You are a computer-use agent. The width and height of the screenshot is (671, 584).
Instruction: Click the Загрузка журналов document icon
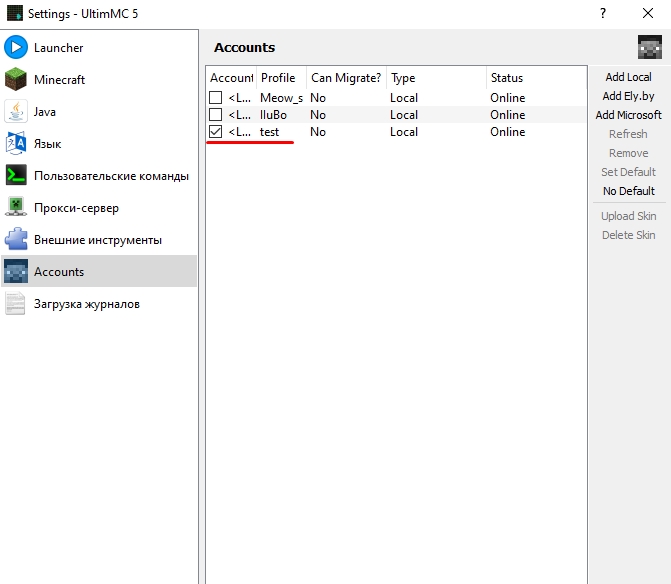16,303
